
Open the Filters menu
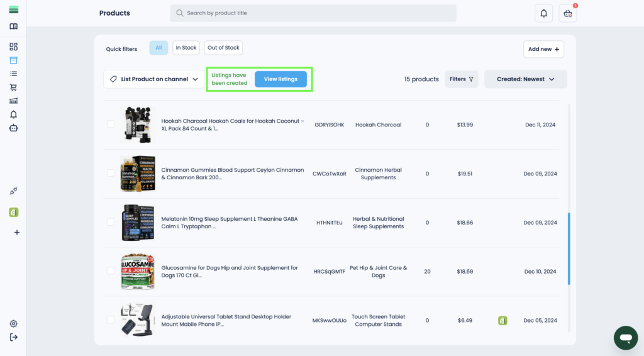(462, 79)
